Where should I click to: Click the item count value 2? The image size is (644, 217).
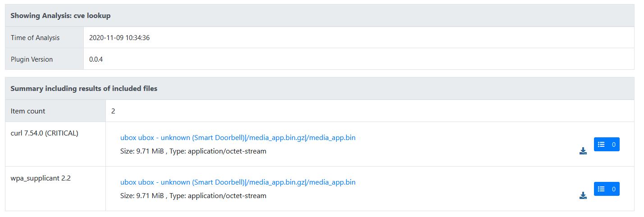[113, 111]
